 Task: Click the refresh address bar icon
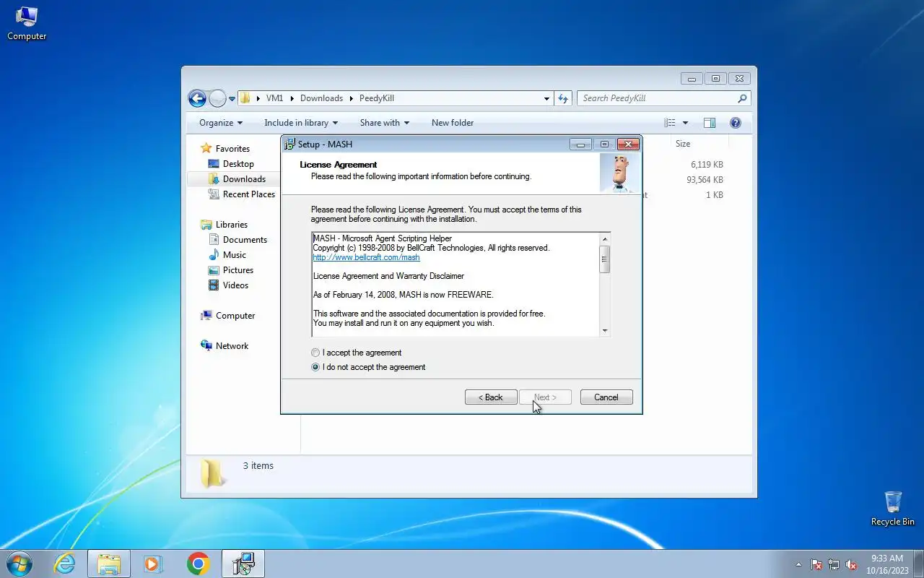[x=563, y=98]
